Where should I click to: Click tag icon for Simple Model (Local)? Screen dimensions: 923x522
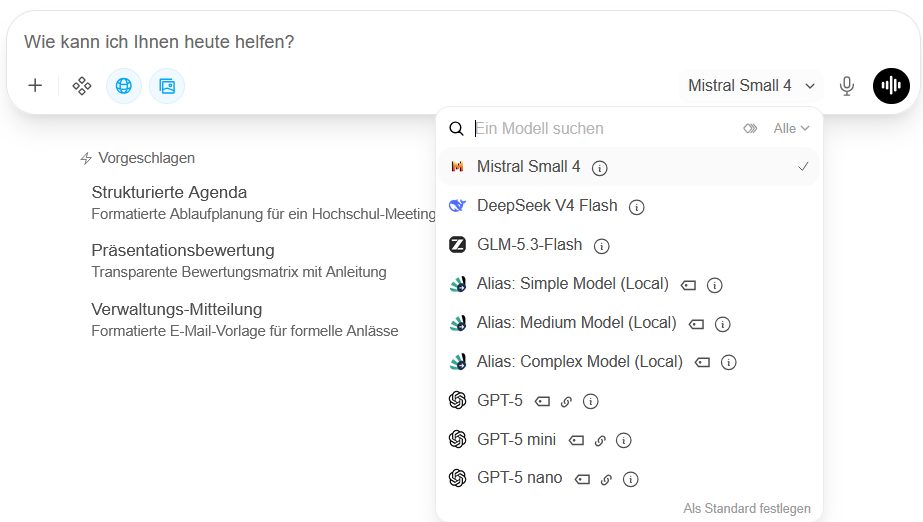688,285
